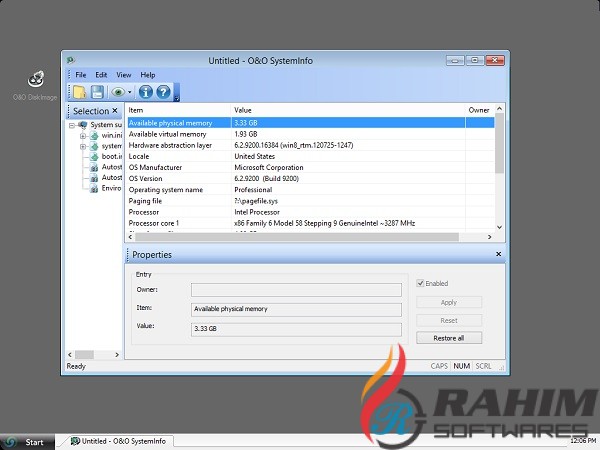Click the Untitled - O&O SystemInfo taskbar button
Viewport: 600px width, 450px height.
pos(119,442)
